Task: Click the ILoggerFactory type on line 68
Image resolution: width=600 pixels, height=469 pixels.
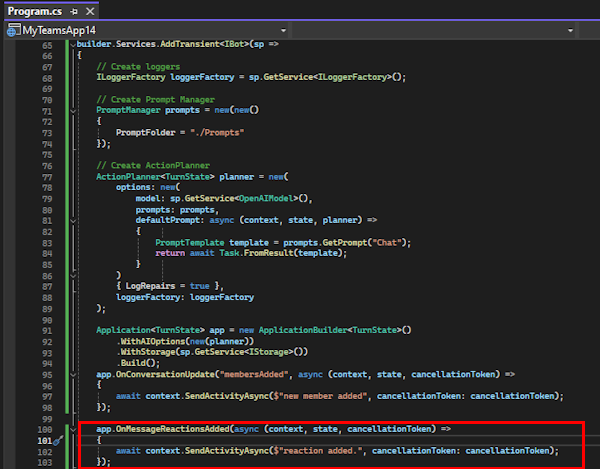Action: (131, 77)
